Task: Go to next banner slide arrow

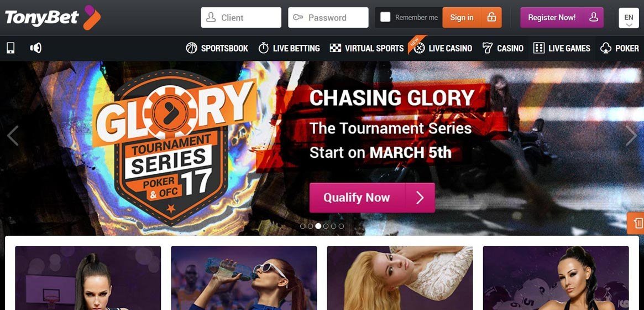Action: click(631, 136)
